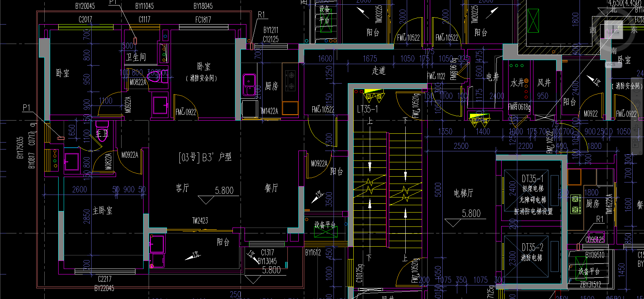Click the west 西 compass label
Screen dimensions: 644x299
593,30
